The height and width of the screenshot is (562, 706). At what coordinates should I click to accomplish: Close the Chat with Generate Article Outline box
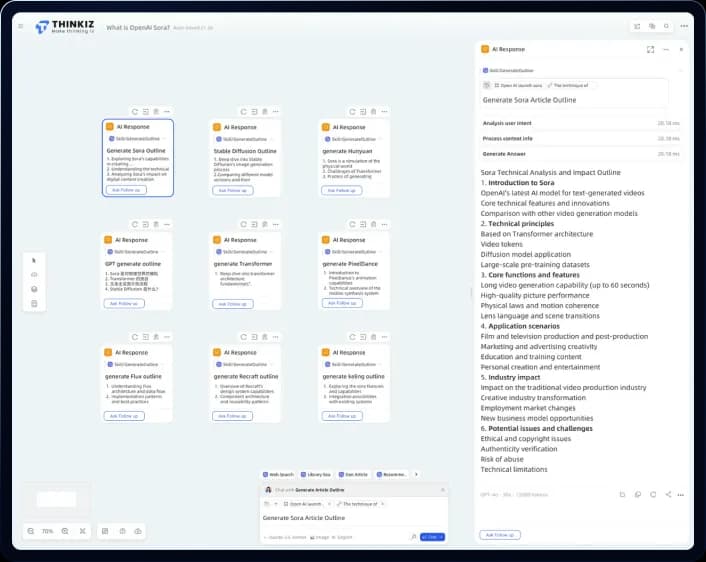coord(443,489)
